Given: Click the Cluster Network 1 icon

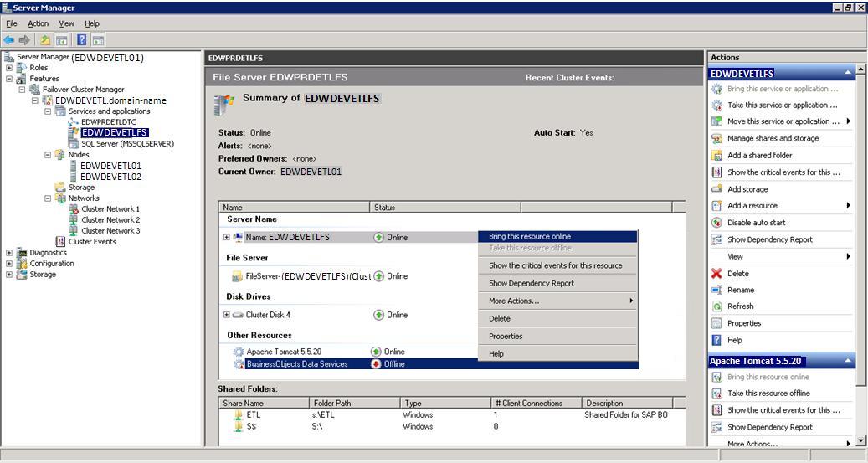Looking at the screenshot, I should pos(73,208).
